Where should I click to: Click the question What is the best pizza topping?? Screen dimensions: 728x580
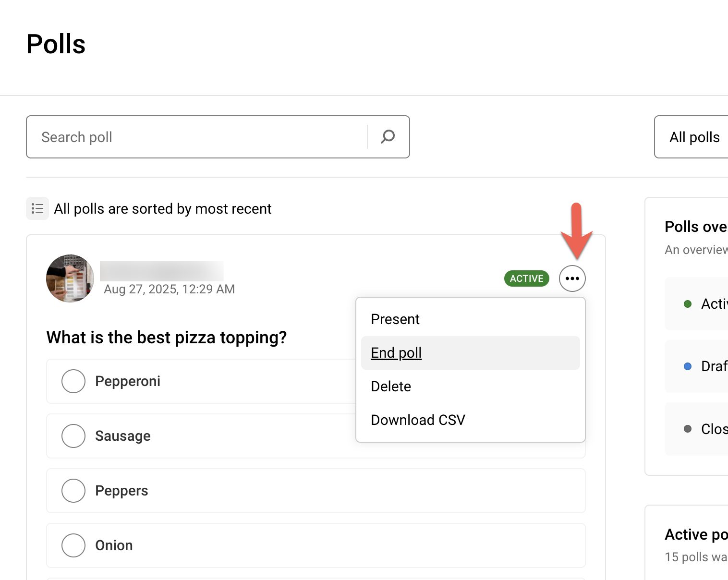point(167,338)
